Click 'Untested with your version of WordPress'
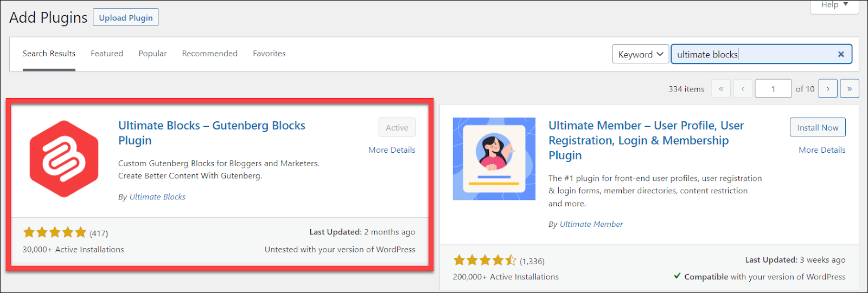Image resolution: width=868 pixels, height=293 pixels. [340, 250]
